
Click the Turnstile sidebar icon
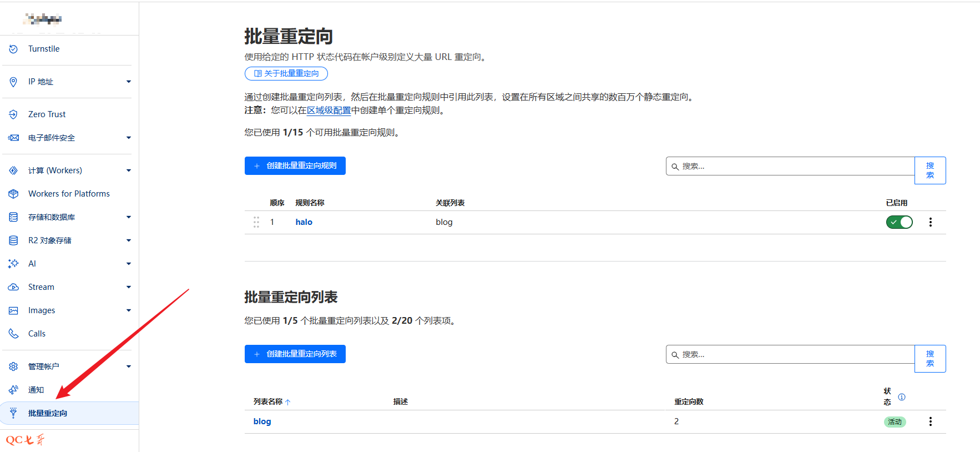pos(13,49)
